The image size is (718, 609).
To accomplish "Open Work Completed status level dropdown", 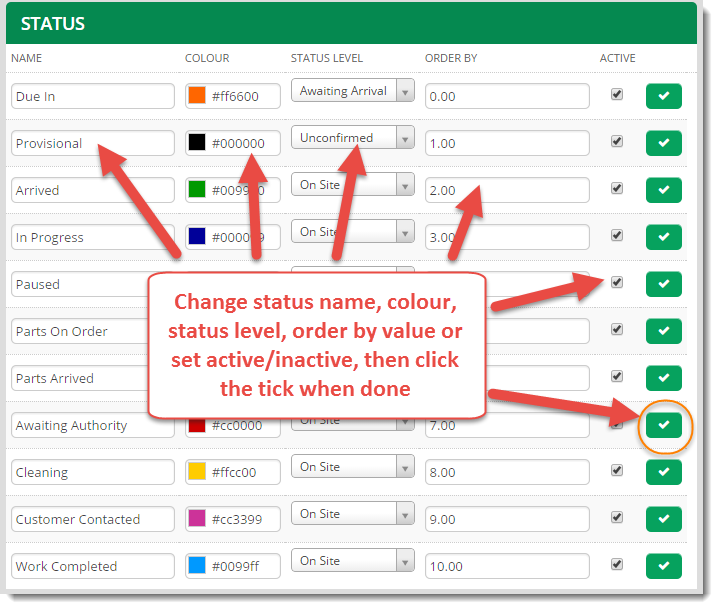I will click(353, 560).
